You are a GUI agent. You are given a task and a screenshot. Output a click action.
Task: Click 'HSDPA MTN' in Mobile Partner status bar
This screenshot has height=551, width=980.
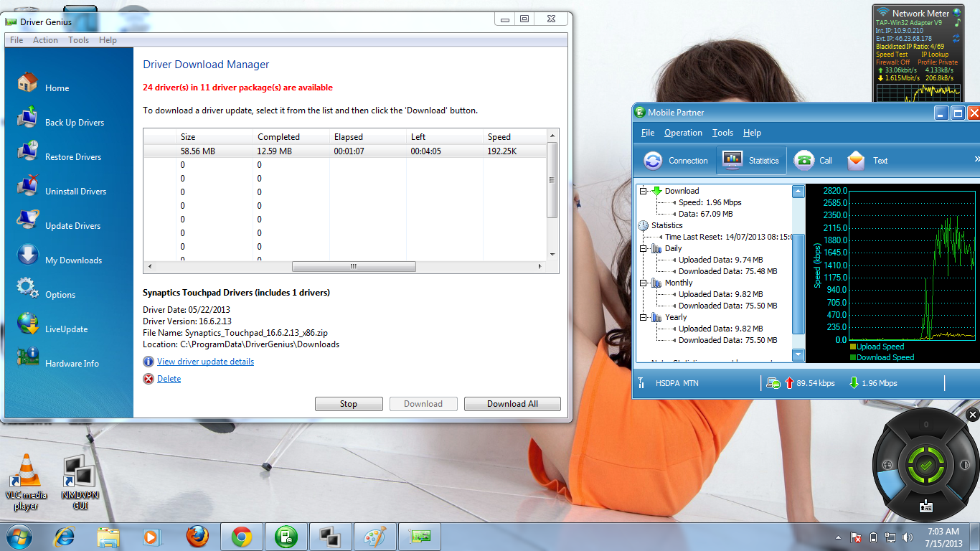pos(677,383)
